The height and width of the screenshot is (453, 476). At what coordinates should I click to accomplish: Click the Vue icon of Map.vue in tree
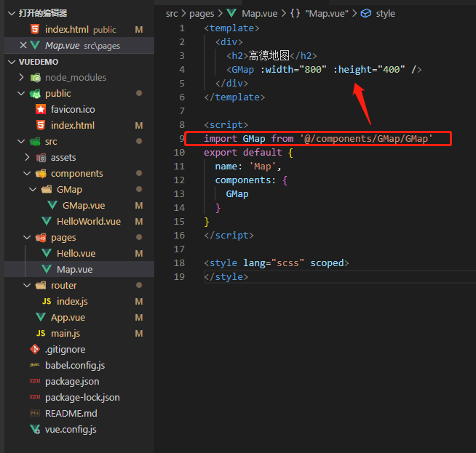[47, 270]
